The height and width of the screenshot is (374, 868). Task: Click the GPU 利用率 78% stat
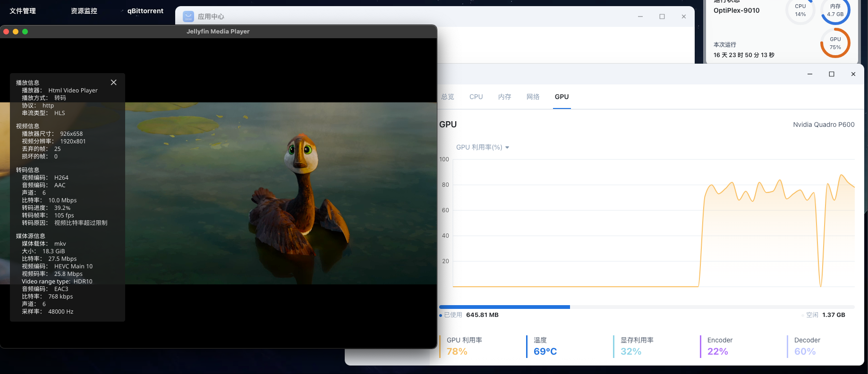(465, 346)
